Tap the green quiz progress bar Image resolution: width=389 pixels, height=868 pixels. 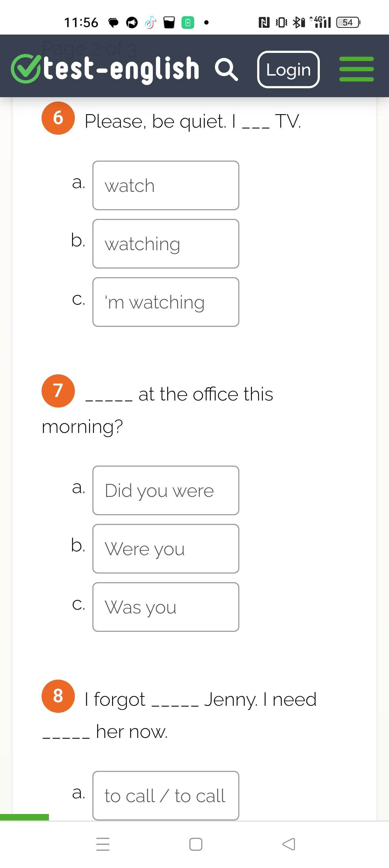tap(24, 817)
